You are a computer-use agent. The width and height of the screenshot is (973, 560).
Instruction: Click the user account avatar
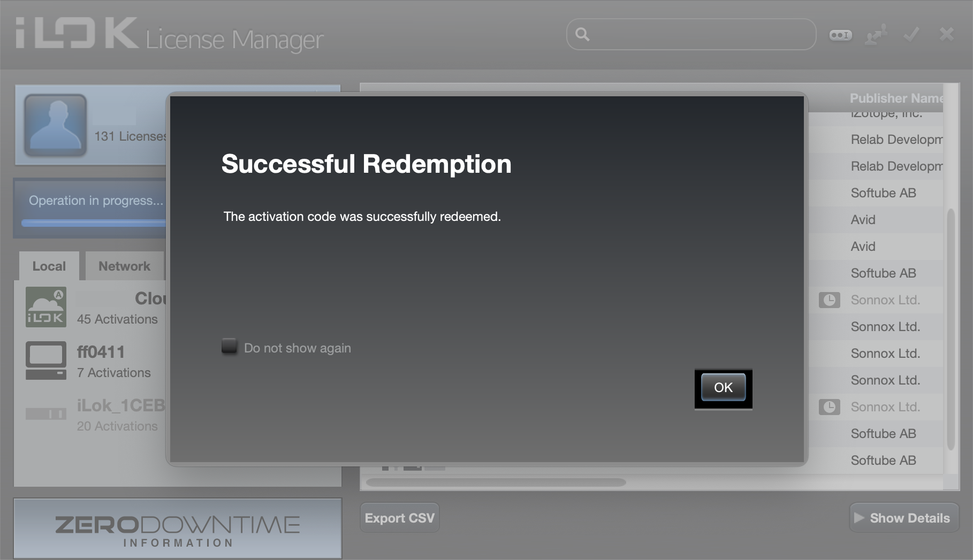click(56, 125)
